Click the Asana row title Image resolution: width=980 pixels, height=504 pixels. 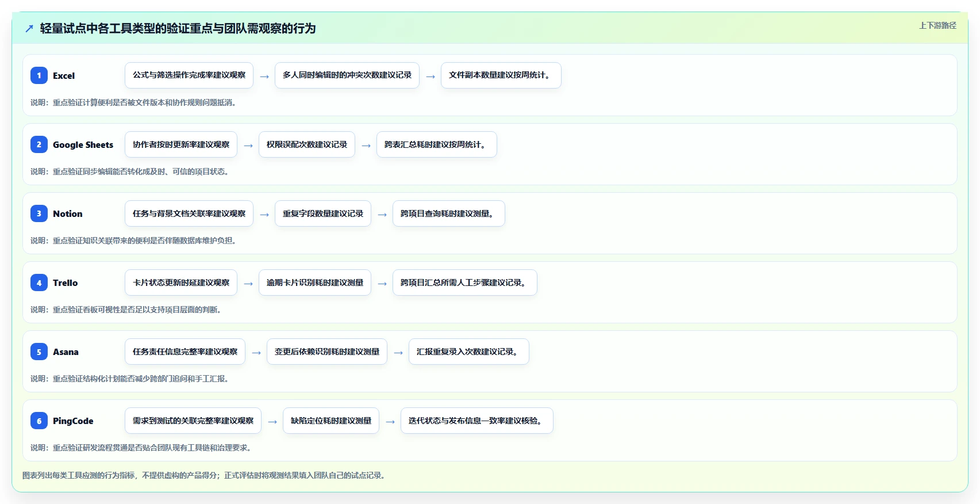(x=66, y=352)
